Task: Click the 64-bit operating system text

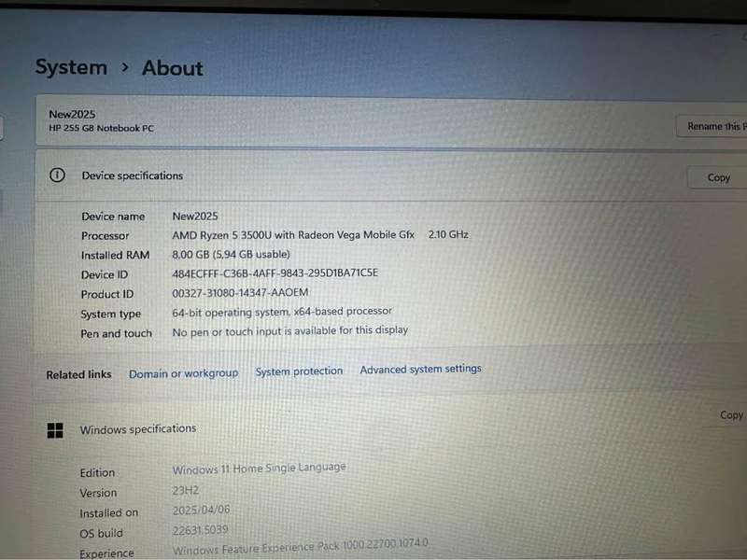Action: click(x=282, y=312)
